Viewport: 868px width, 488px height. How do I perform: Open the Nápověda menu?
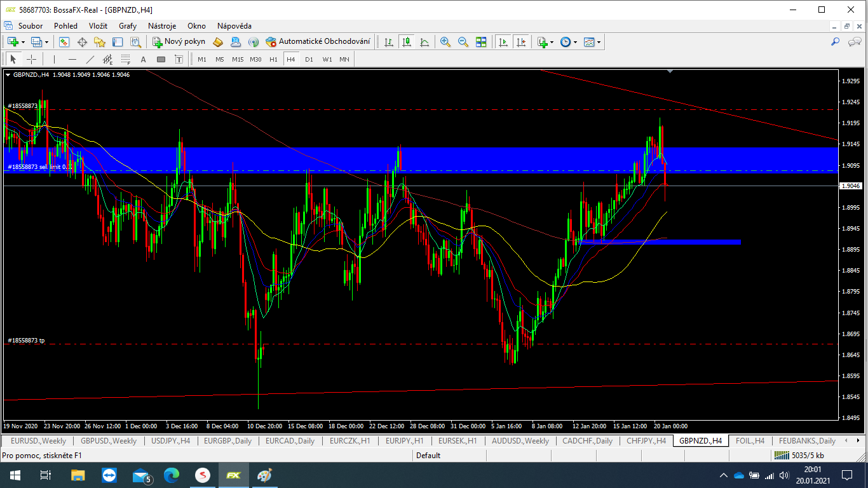234,26
